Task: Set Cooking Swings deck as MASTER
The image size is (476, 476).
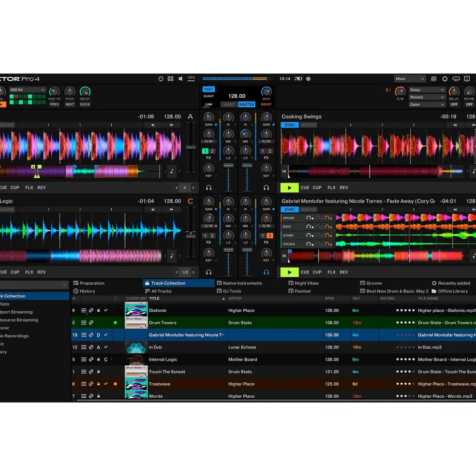Action: (309, 125)
